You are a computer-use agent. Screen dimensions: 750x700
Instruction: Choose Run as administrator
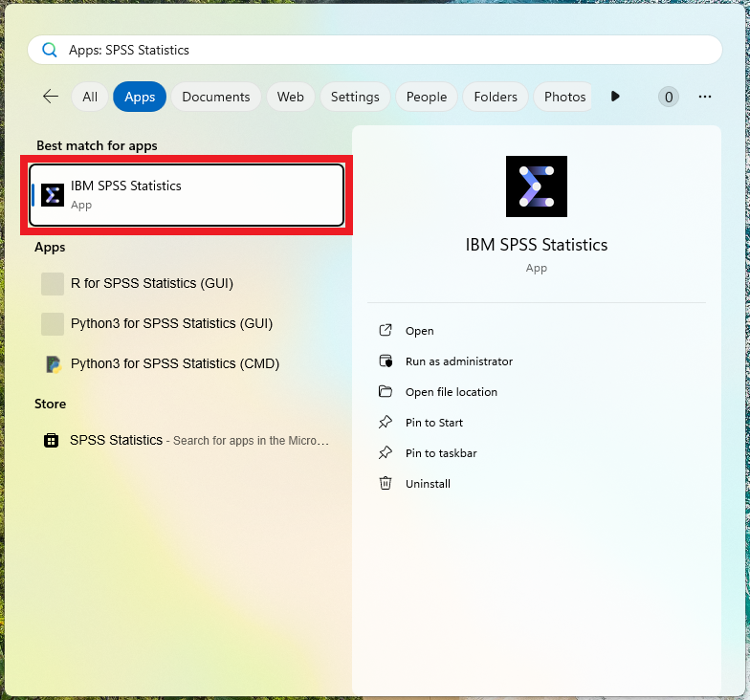pyautogui.click(x=459, y=361)
